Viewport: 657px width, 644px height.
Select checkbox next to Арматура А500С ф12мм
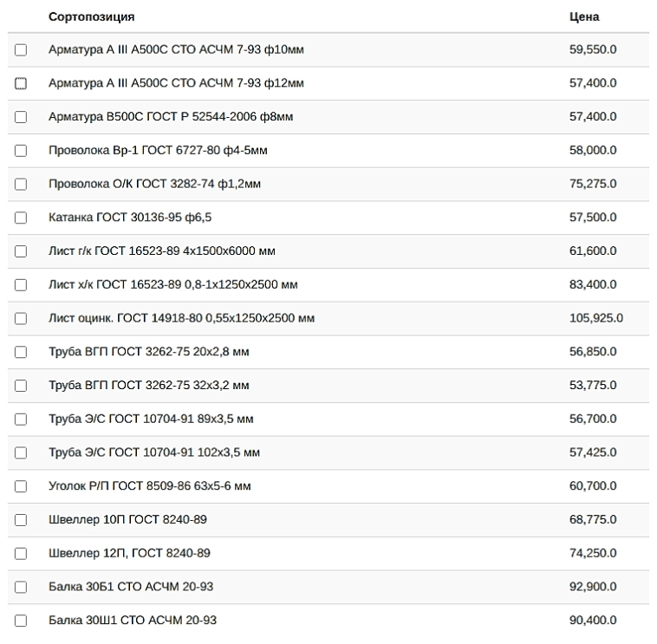point(21,84)
